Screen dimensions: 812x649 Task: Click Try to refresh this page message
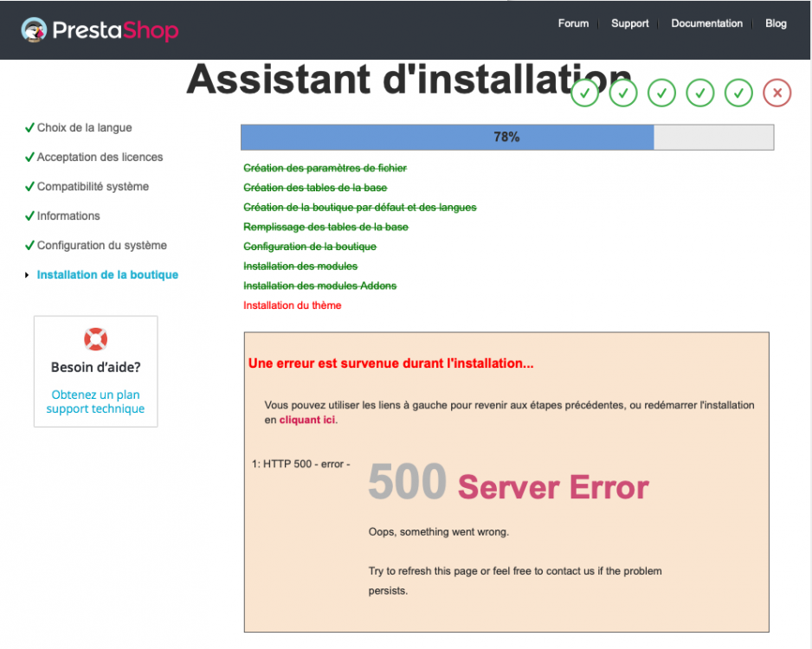[x=515, y=581]
